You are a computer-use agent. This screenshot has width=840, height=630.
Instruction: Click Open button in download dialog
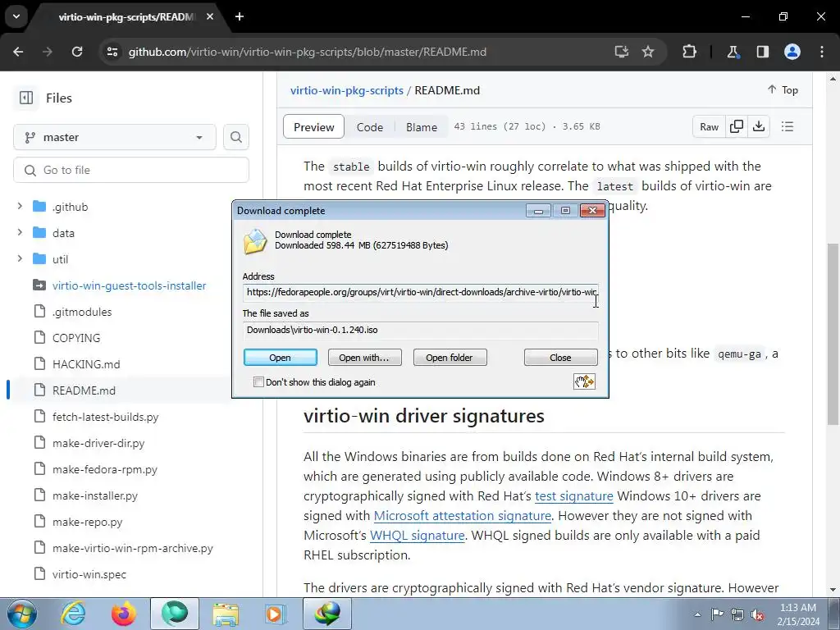(x=281, y=358)
